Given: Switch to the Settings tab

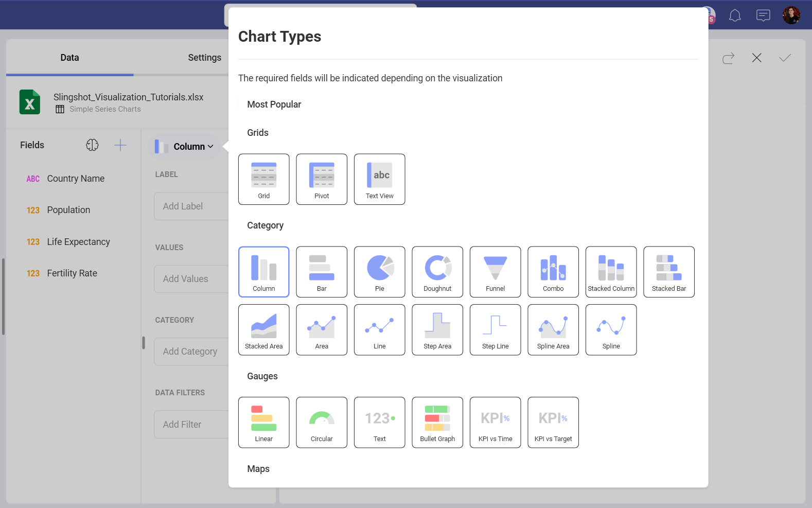Looking at the screenshot, I should tap(204, 58).
